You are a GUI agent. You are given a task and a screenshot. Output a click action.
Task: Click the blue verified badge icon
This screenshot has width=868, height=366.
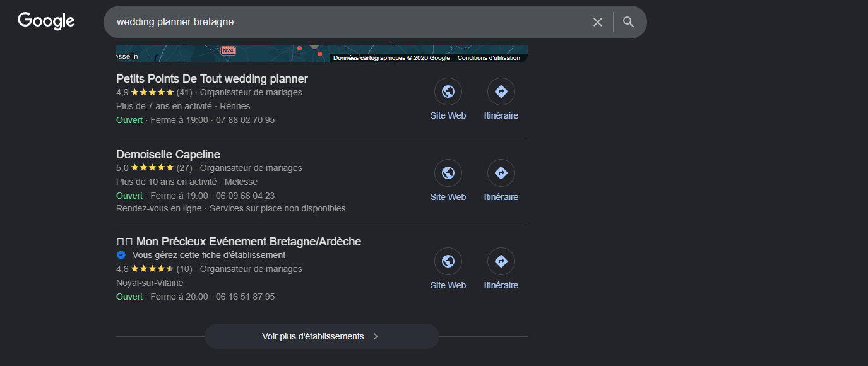pyautogui.click(x=121, y=256)
